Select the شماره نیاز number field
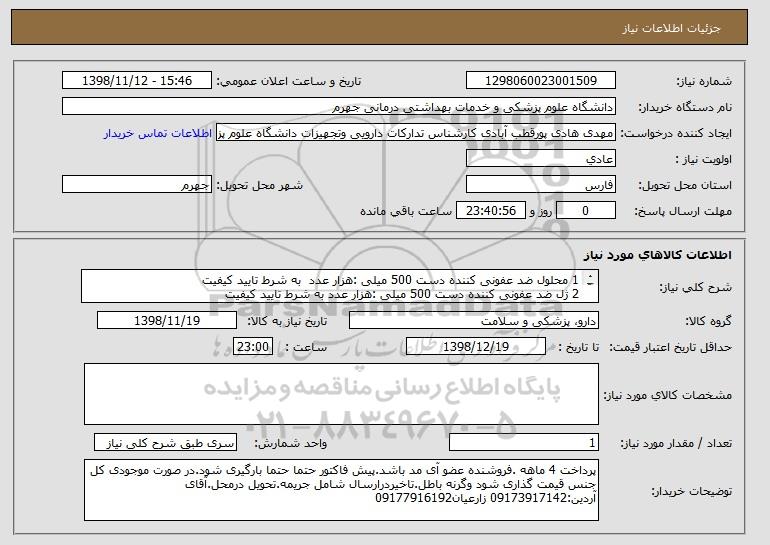 point(541,81)
